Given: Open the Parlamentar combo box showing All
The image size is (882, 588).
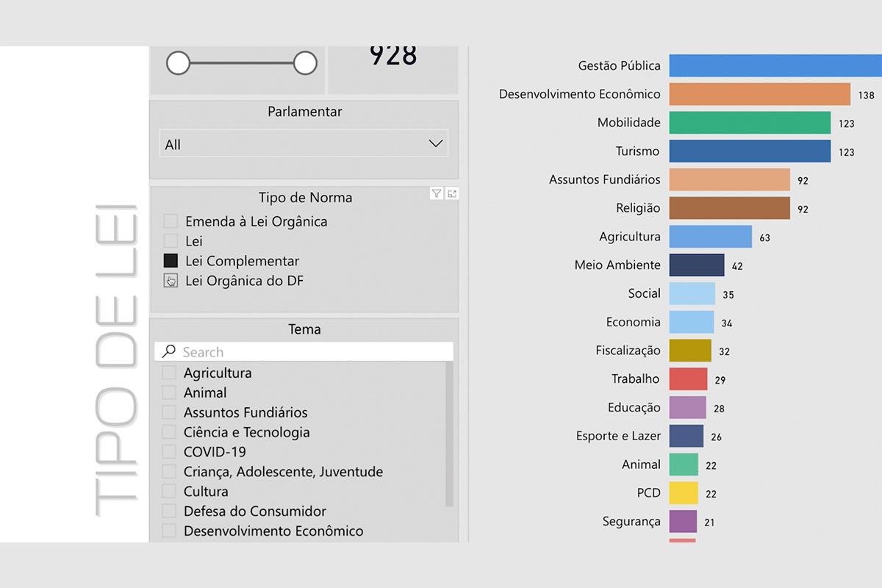Looking at the screenshot, I should click(294, 144).
